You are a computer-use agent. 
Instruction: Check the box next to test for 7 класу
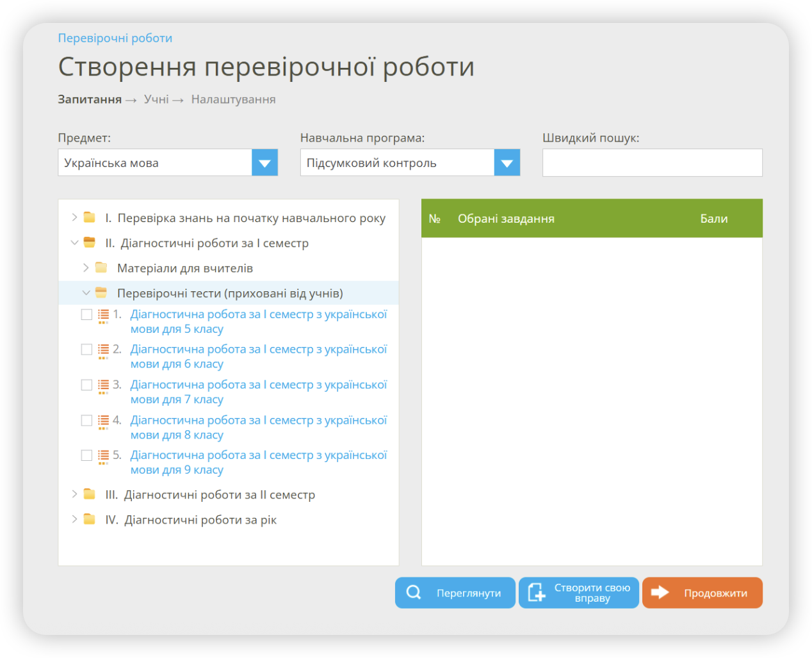86,385
